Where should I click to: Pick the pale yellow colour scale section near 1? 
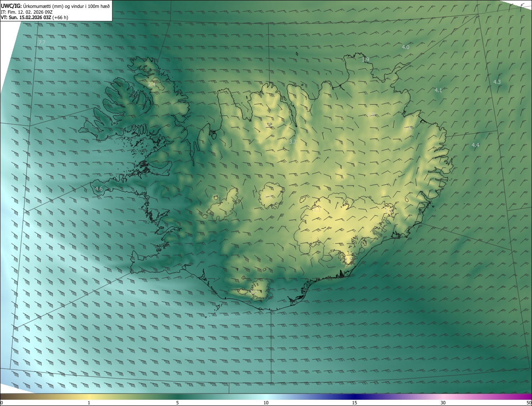[89, 397]
